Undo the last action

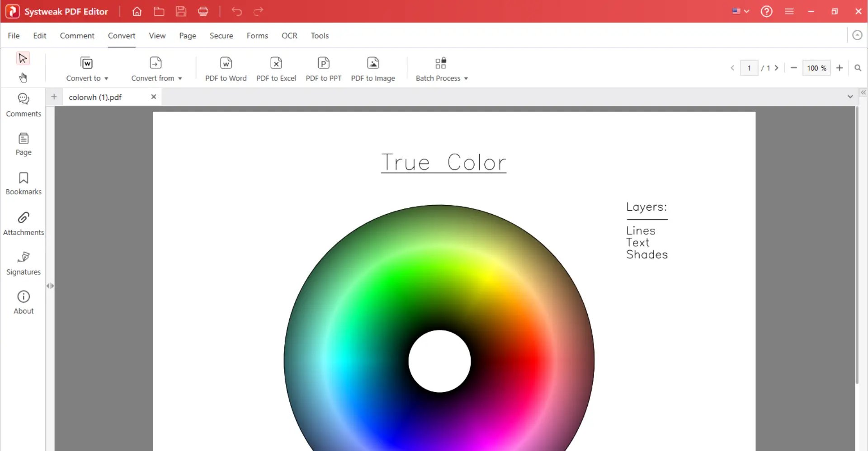[236, 11]
